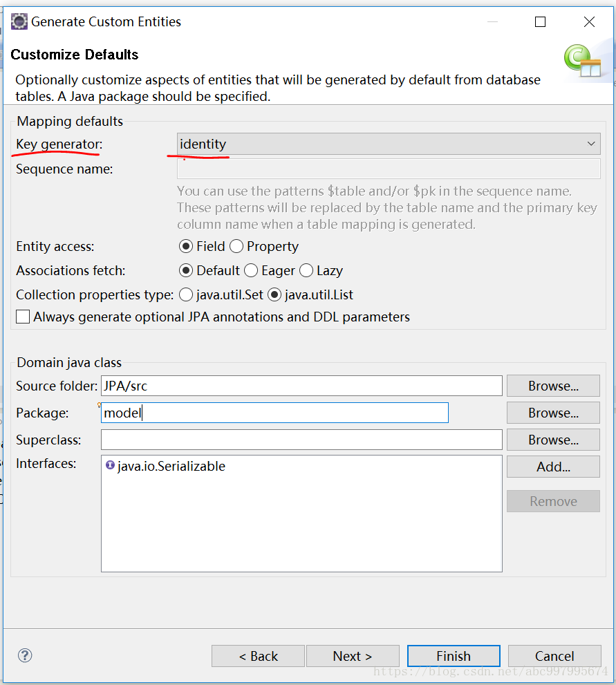The height and width of the screenshot is (685, 616).
Task: Browse for a Superclass
Action: [553, 440]
